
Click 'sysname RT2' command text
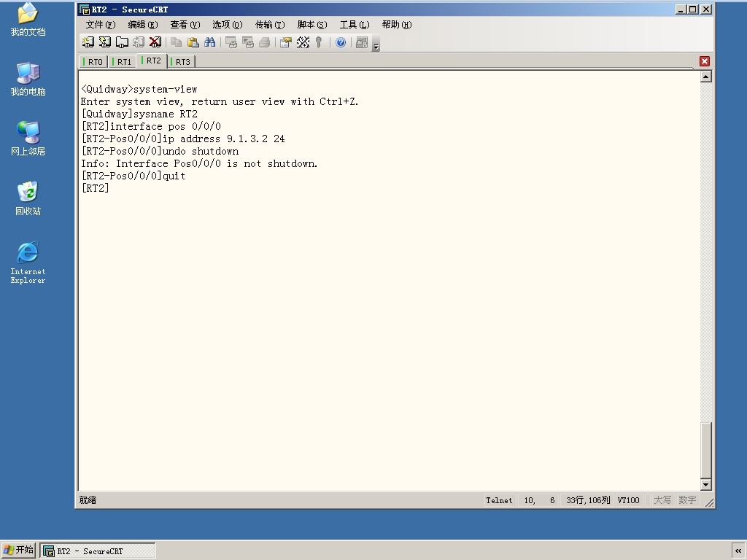[166, 114]
